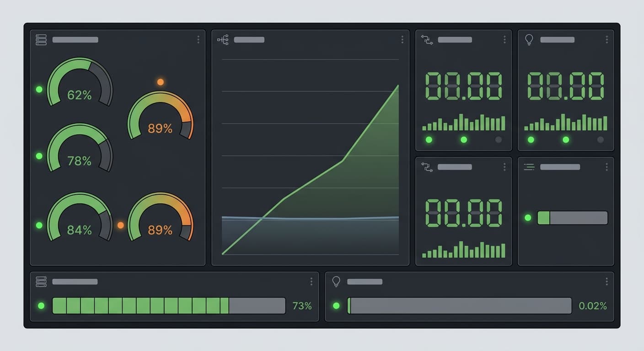Click the flow route icon in the panel with status dots
The width and height of the screenshot is (644, 351).
427,40
